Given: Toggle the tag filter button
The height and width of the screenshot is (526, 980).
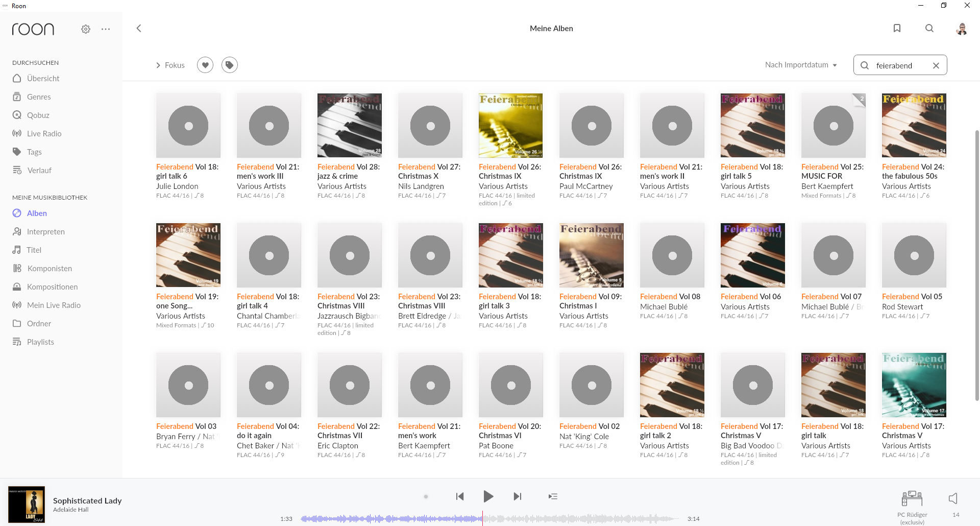Looking at the screenshot, I should (230, 65).
